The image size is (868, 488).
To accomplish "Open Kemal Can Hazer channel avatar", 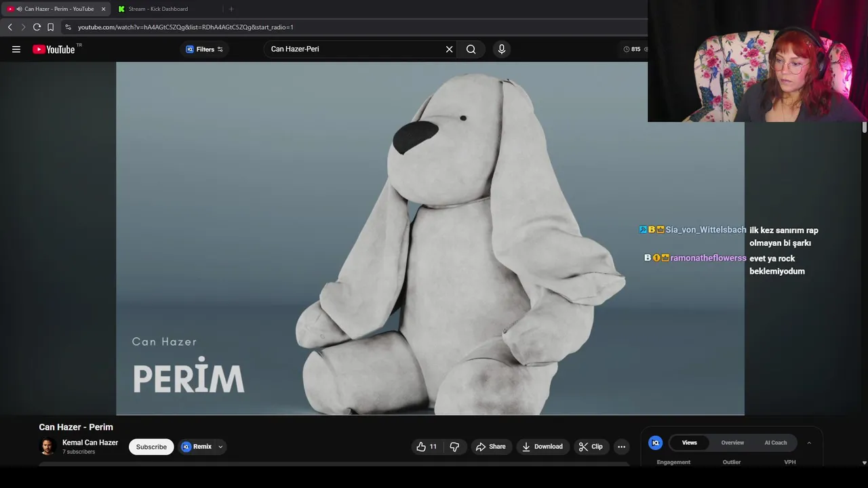I will (x=47, y=447).
